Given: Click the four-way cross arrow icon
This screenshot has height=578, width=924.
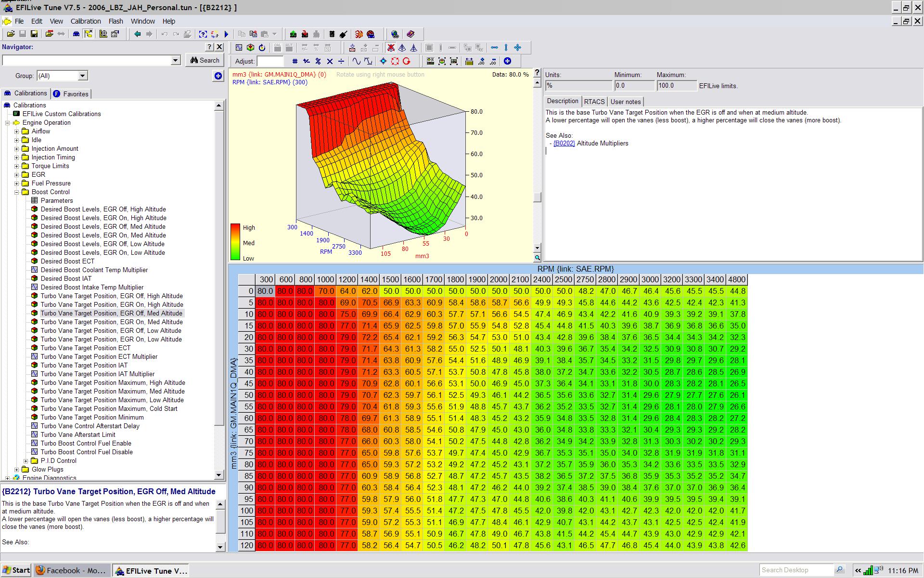Looking at the screenshot, I should click(x=518, y=48).
